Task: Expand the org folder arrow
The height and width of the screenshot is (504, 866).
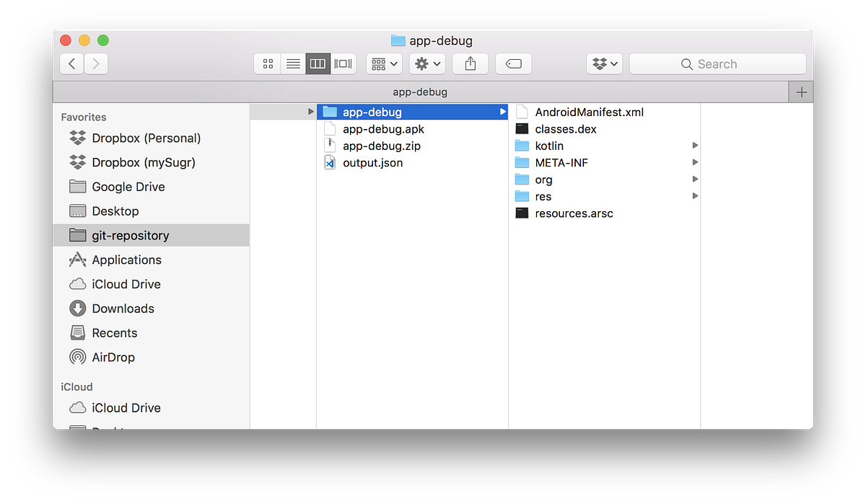Action: [695, 179]
